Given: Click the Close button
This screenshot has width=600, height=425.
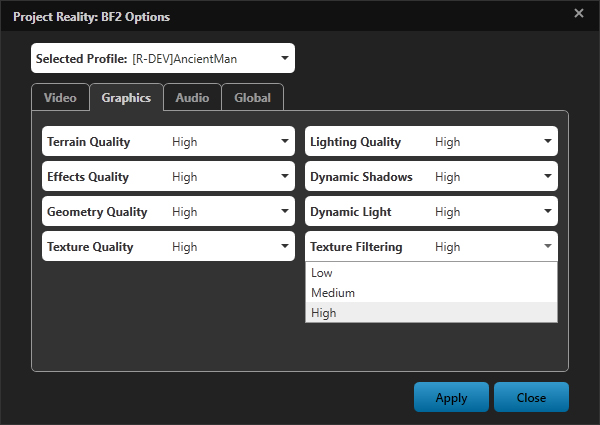Looking at the screenshot, I should point(531,397).
